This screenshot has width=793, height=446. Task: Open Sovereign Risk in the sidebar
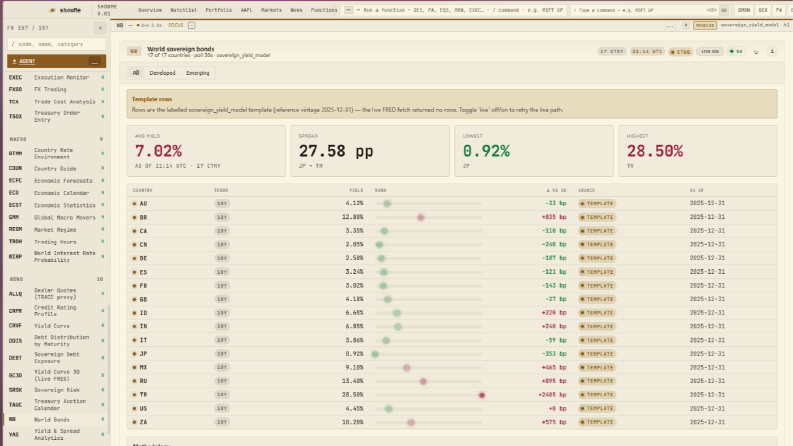(x=56, y=390)
